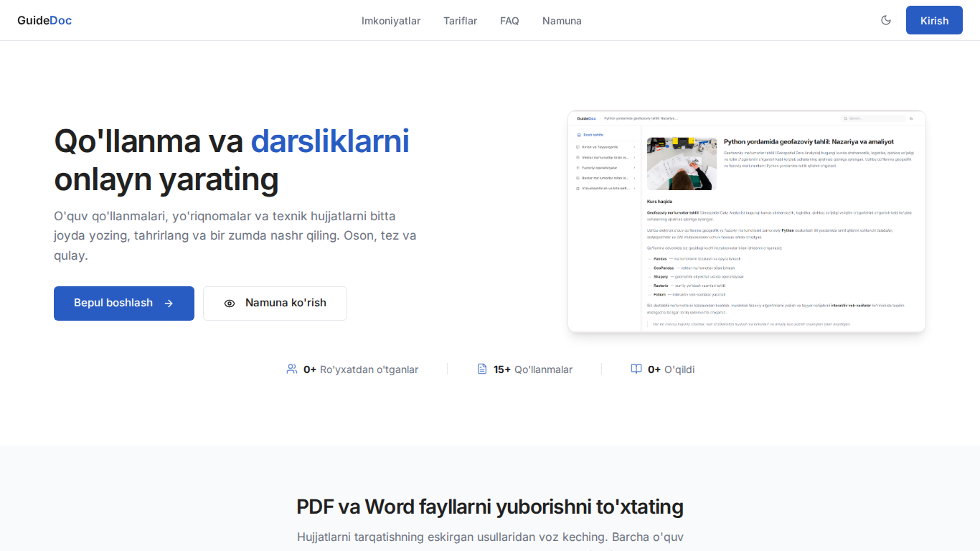Go to Tariflar in the navigation

[x=461, y=21]
